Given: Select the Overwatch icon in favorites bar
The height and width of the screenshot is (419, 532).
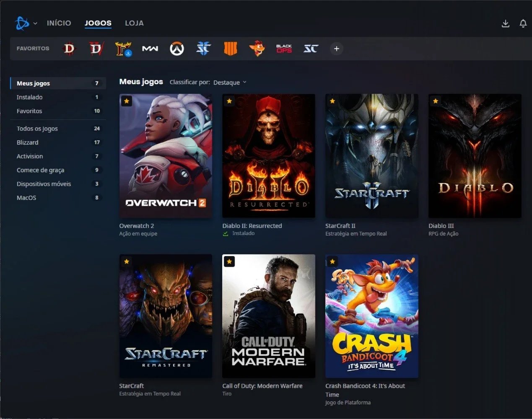Looking at the screenshot, I should click(176, 49).
